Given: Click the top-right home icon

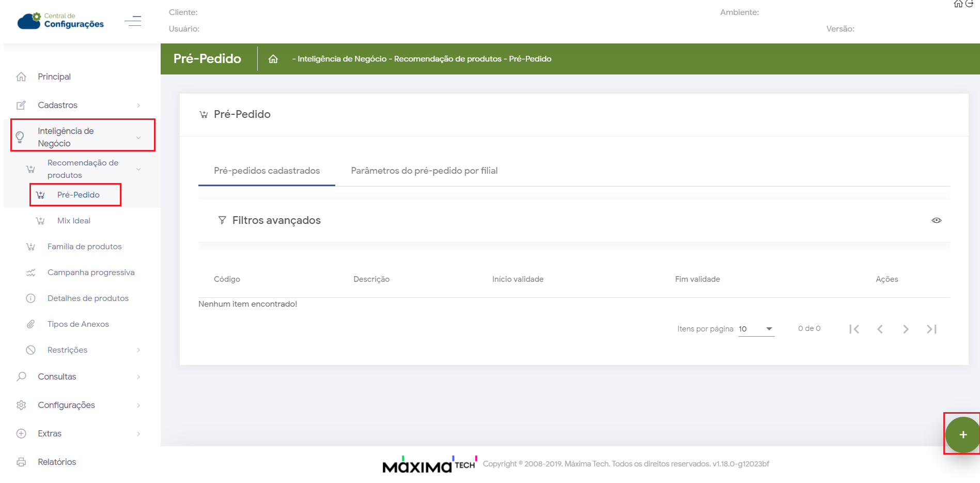Looking at the screenshot, I should tap(958, 4).
